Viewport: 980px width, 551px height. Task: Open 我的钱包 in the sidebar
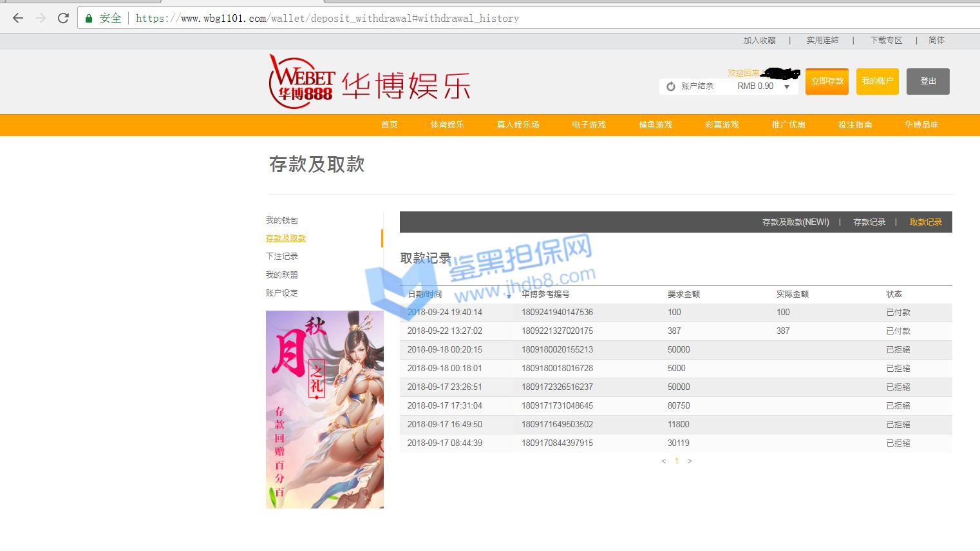point(282,220)
